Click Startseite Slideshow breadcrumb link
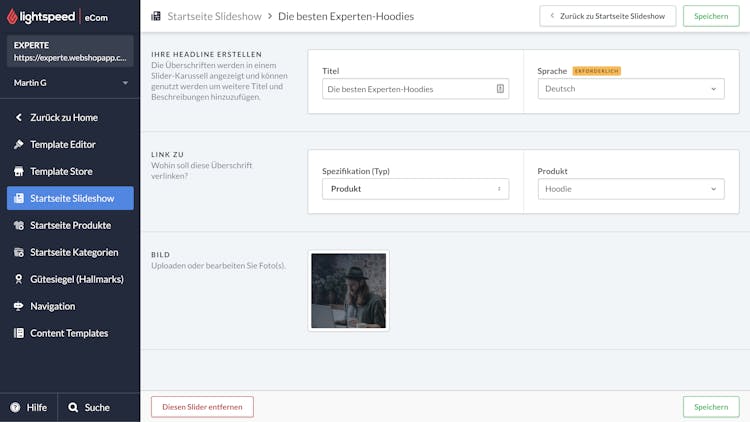Image resolution: width=750 pixels, height=422 pixels. pyautogui.click(x=214, y=16)
